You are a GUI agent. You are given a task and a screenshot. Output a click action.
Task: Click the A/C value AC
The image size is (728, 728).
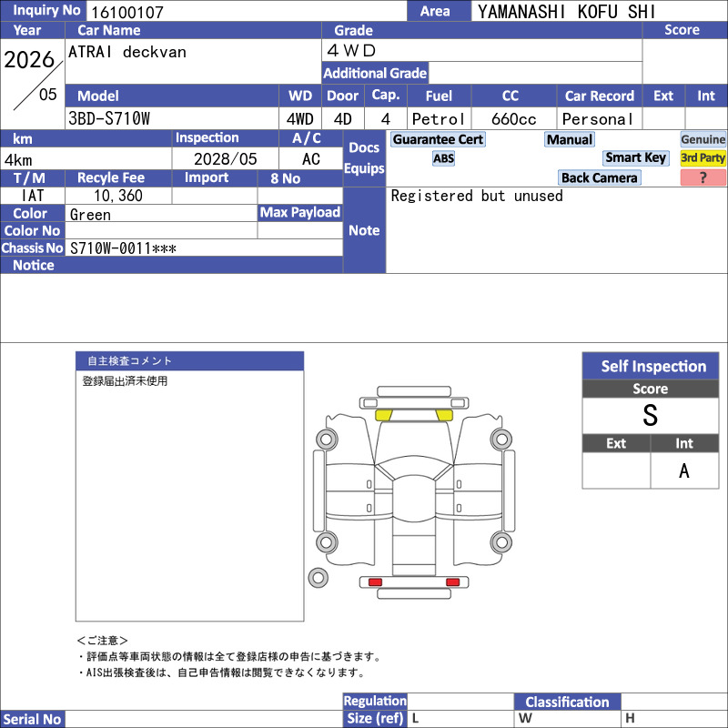coord(311,159)
